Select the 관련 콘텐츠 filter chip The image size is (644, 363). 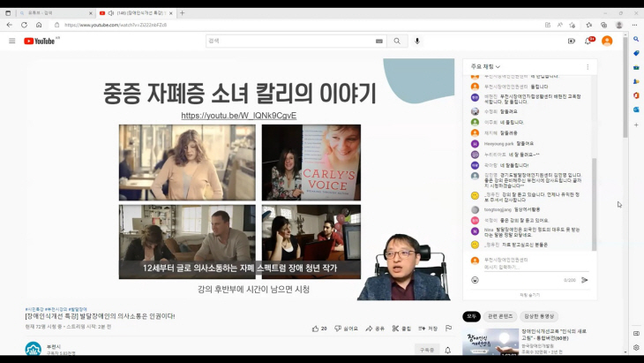500,316
